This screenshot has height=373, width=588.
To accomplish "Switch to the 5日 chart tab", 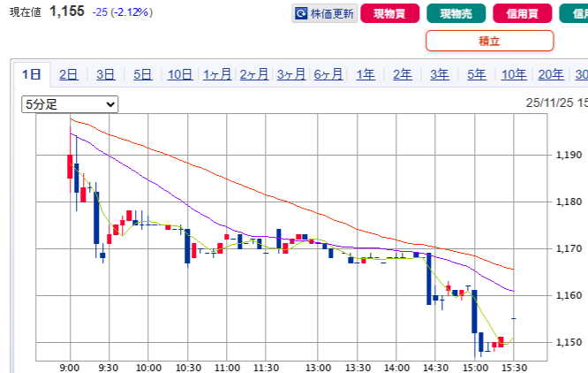I will [143, 74].
